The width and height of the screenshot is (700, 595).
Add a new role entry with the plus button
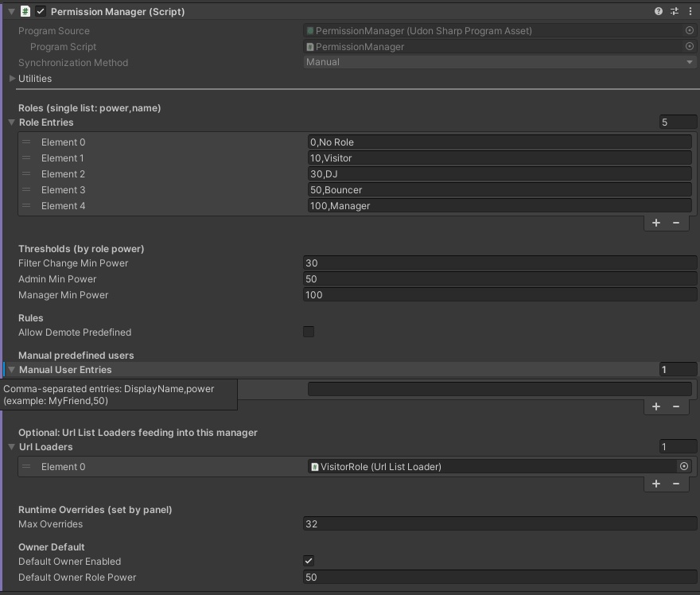point(655,223)
